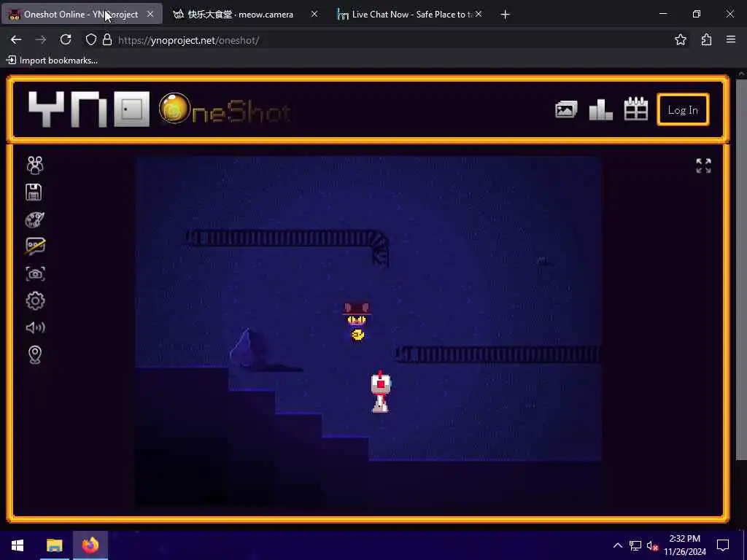Mute the game sound speaker icon
Screen dimensions: 747x560
tap(35, 327)
